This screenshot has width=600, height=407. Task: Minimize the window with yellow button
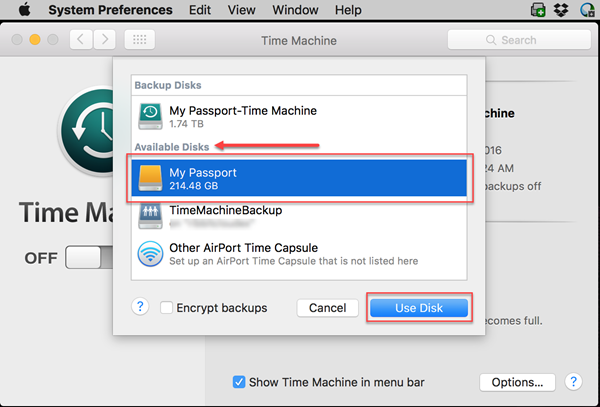(35, 39)
